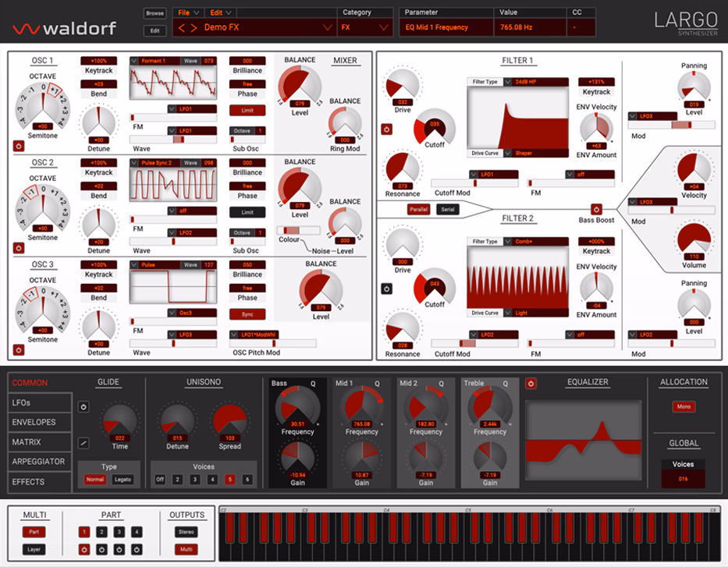Screen dimensions: 728x567
Task: Click the Global Voices 016 field
Action: point(683,479)
